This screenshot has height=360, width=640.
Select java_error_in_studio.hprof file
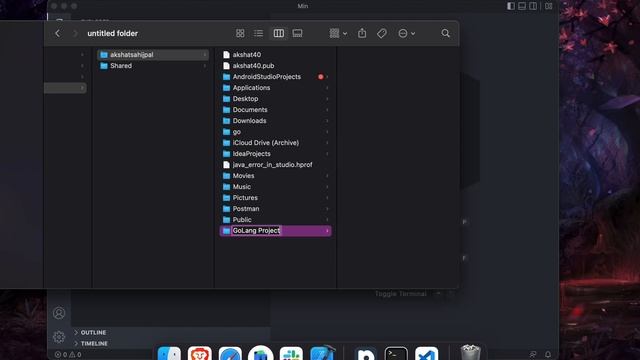click(x=276, y=165)
